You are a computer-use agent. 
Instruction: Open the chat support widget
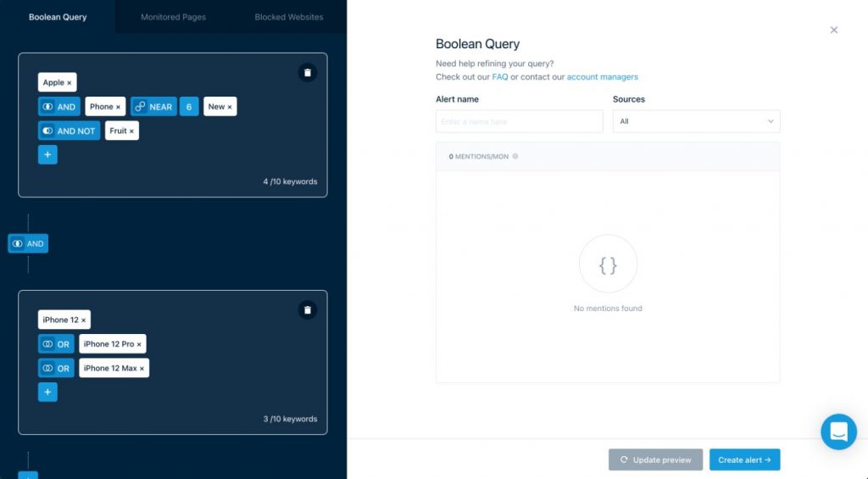tap(838, 432)
